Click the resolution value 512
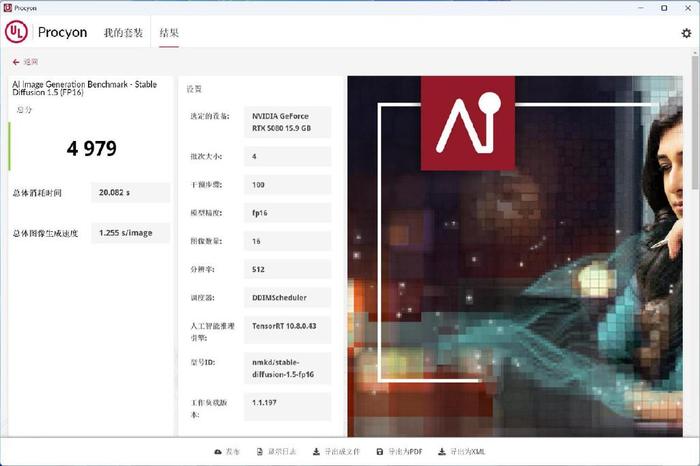The width and height of the screenshot is (700, 466). (x=288, y=269)
